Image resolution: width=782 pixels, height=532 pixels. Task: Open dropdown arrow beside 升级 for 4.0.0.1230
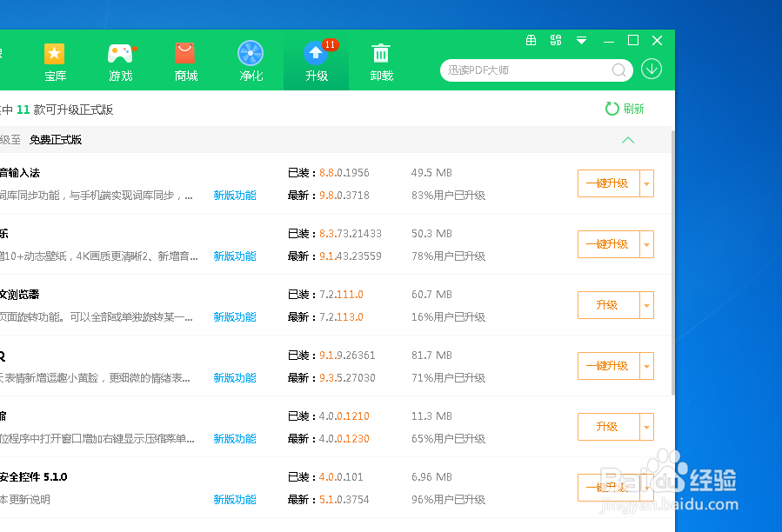pyautogui.click(x=646, y=427)
